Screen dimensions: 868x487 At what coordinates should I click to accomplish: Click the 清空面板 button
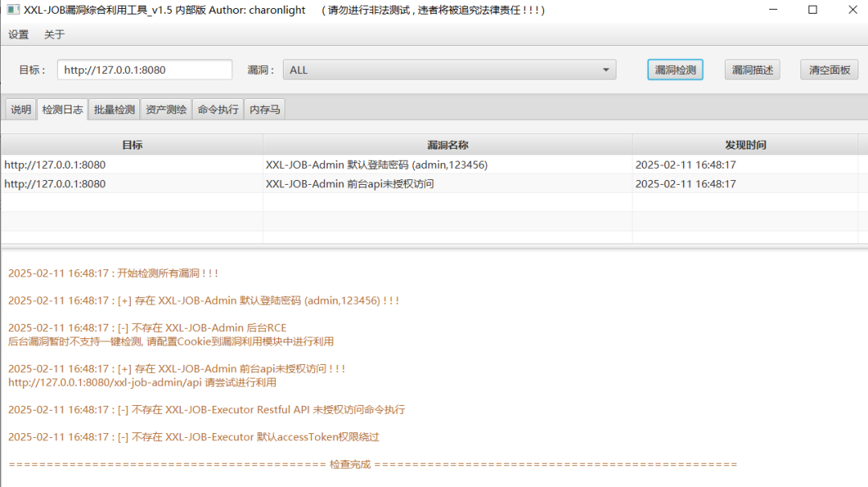[x=829, y=70]
